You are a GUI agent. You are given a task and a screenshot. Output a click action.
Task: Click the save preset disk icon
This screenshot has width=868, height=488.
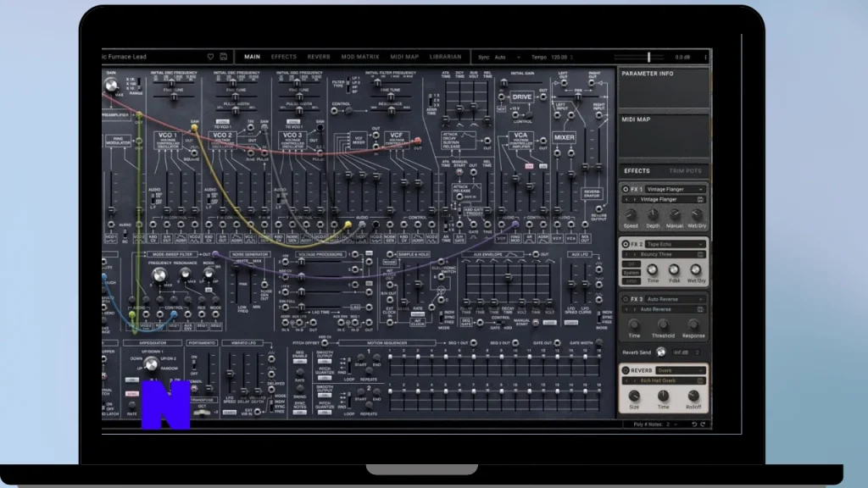coord(224,57)
